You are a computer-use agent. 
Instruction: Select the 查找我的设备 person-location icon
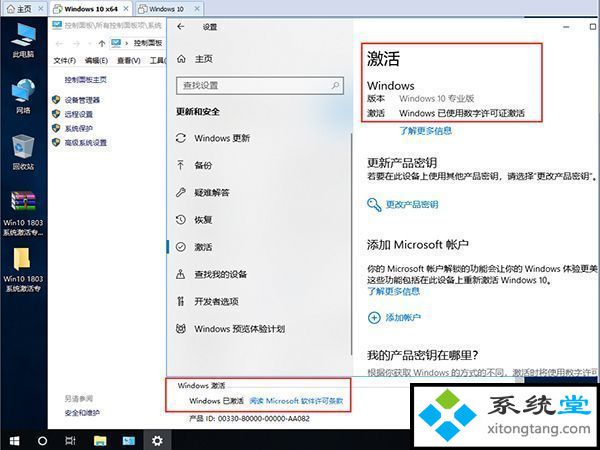[x=181, y=274]
